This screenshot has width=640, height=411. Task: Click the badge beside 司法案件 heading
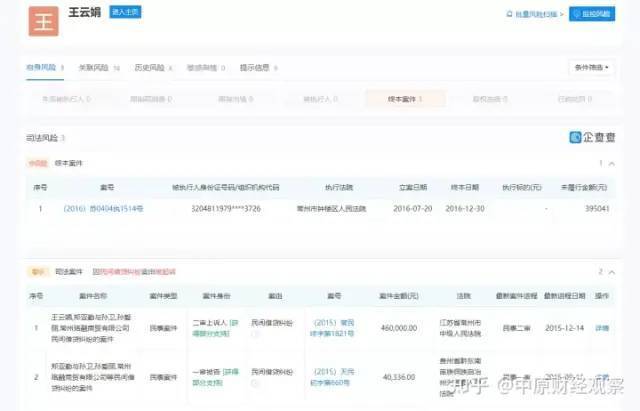point(37,271)
